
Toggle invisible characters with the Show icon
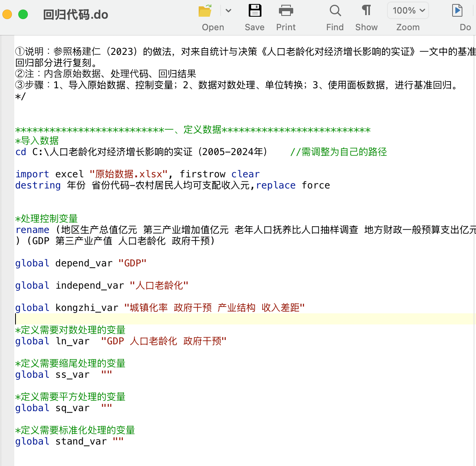click(x=366, y=11)
